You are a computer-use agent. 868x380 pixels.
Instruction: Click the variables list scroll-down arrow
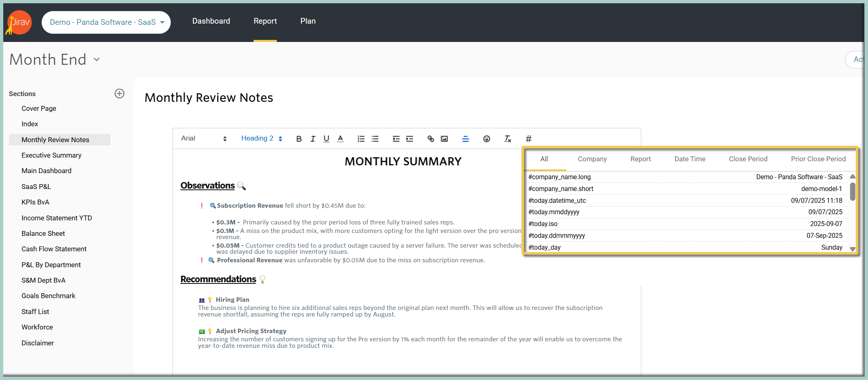853,249
